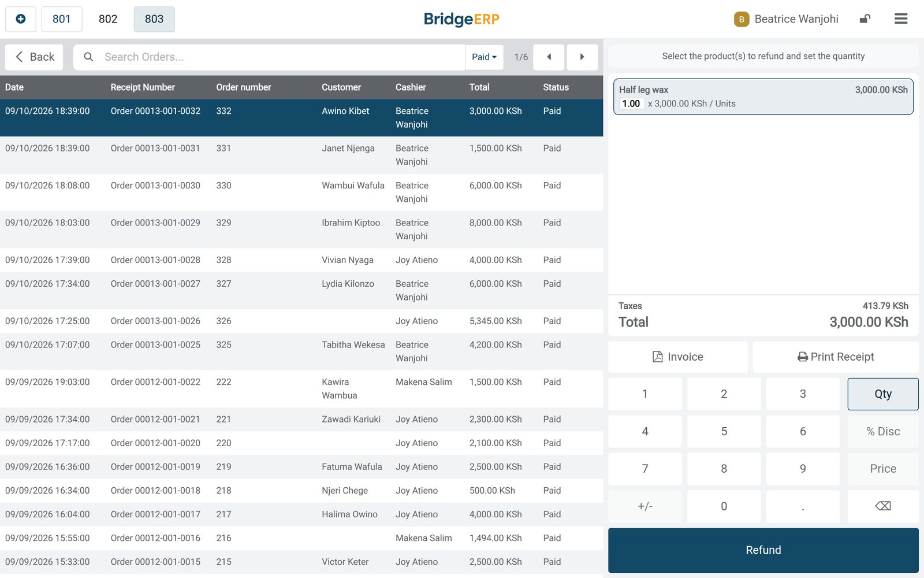Switch to order tab 803

pos(154,19)
